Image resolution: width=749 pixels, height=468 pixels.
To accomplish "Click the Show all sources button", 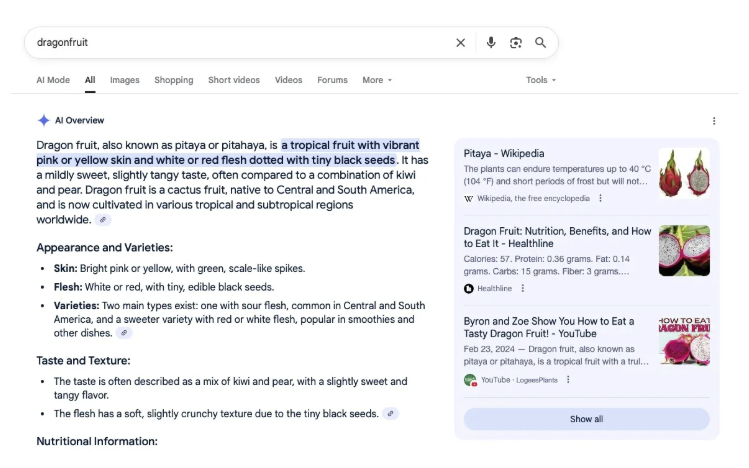I will (x=587, y=419).
